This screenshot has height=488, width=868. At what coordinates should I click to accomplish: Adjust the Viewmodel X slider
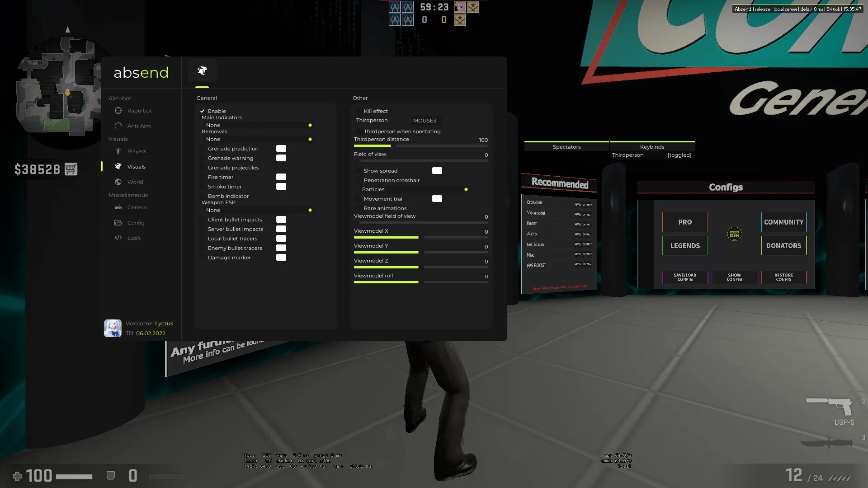(x=421, y=237)
